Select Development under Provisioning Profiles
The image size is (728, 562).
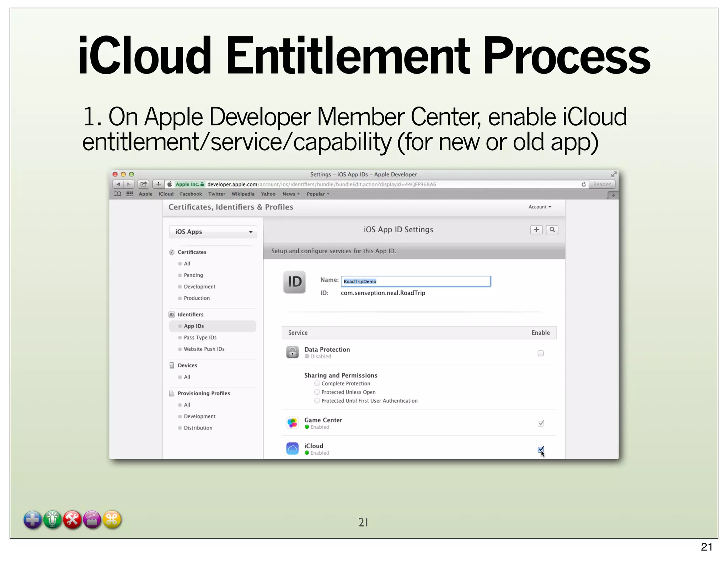point(199,416)
